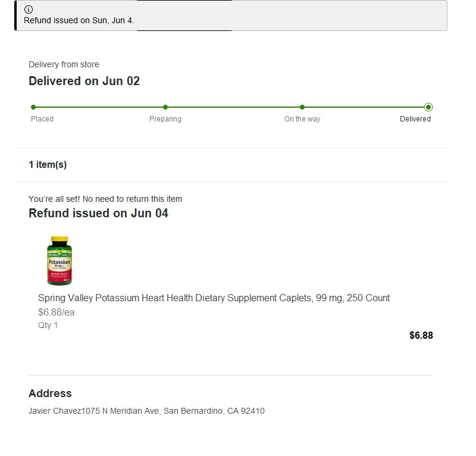This screenshot has height=456, width=476.
Task: Click the "No need to return this item" message
Action: pos(105,199)
